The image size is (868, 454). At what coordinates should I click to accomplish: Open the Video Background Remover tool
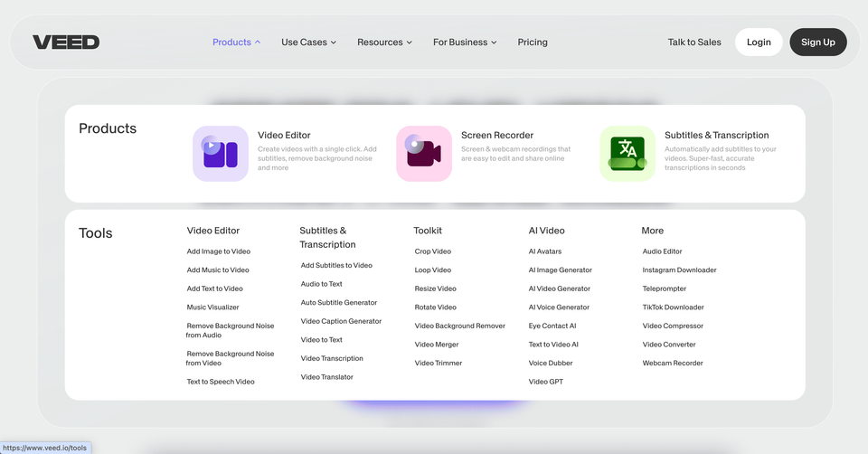[x=459, y=326]
